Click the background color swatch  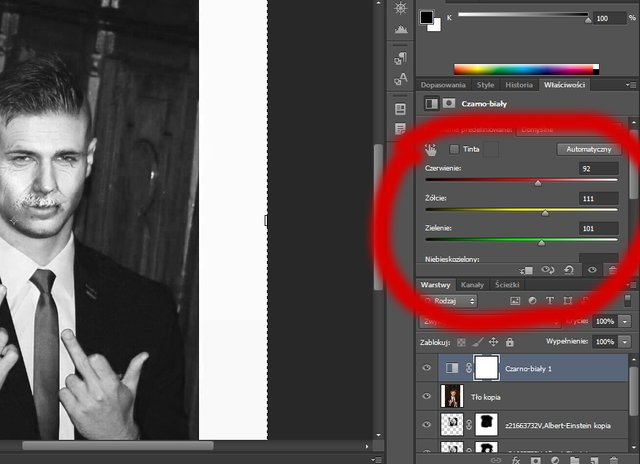point(435,26)
